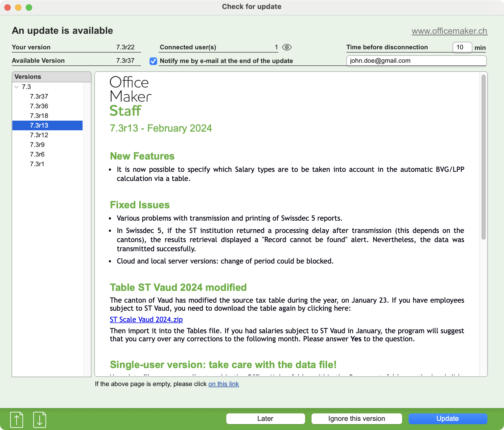The height and width of the screenshot is (430, 504).
Task: Click the '7.3r13 - February 2024' title
Action: [161, 128]
